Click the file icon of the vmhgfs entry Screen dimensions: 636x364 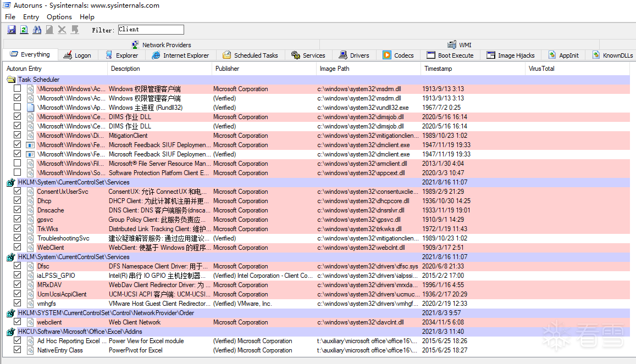(30, 303)
